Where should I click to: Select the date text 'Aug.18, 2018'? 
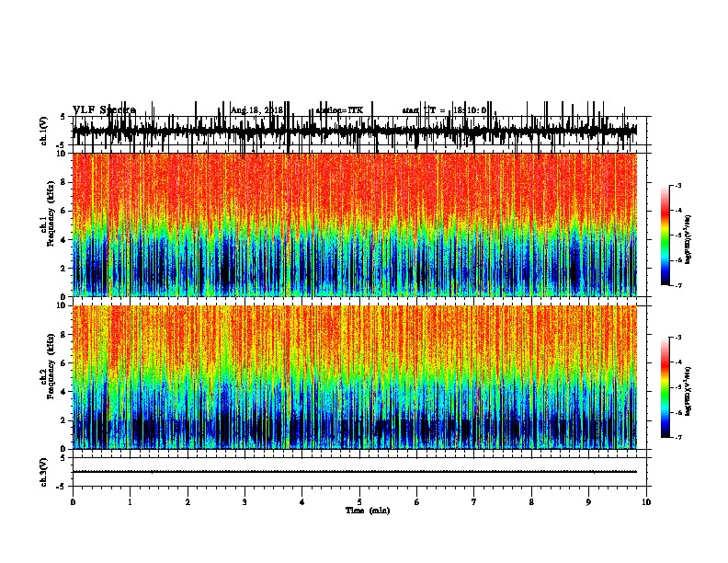click(x=256, y=110)
